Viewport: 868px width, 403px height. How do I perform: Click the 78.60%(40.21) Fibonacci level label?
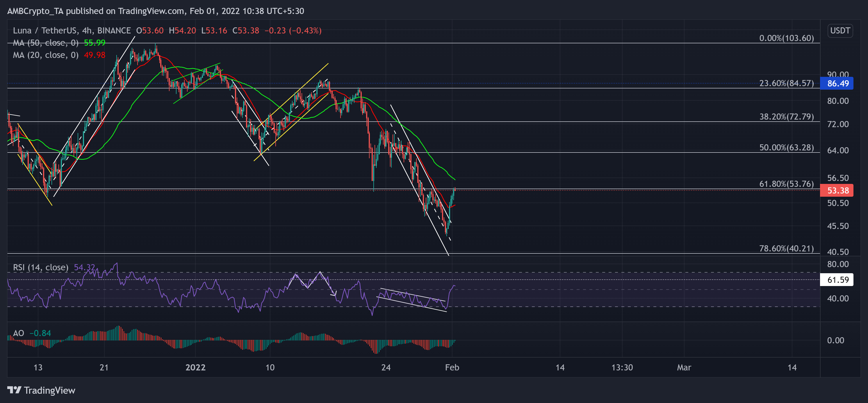point(787,248)
